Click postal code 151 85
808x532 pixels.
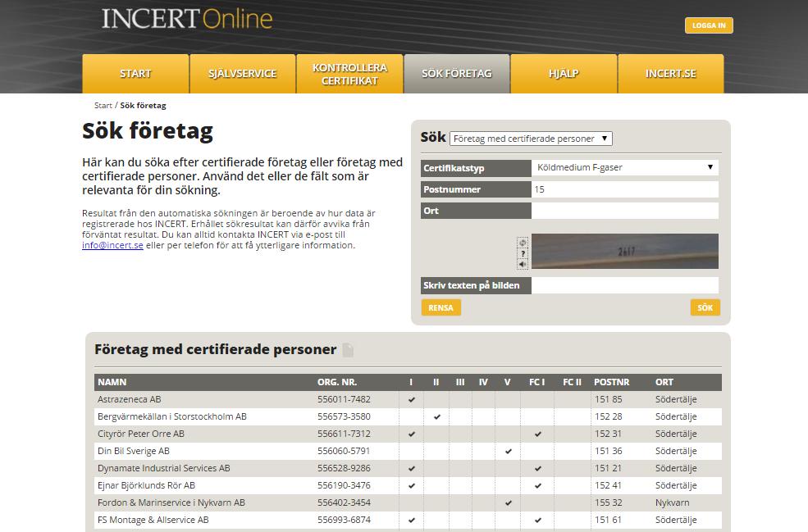point(609,399)
